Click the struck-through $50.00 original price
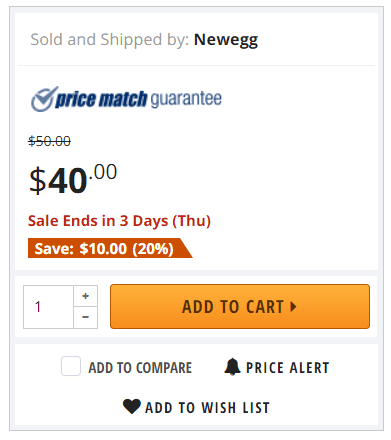Image resolution: width=391 pixels, height=440 pixels. 49,141
